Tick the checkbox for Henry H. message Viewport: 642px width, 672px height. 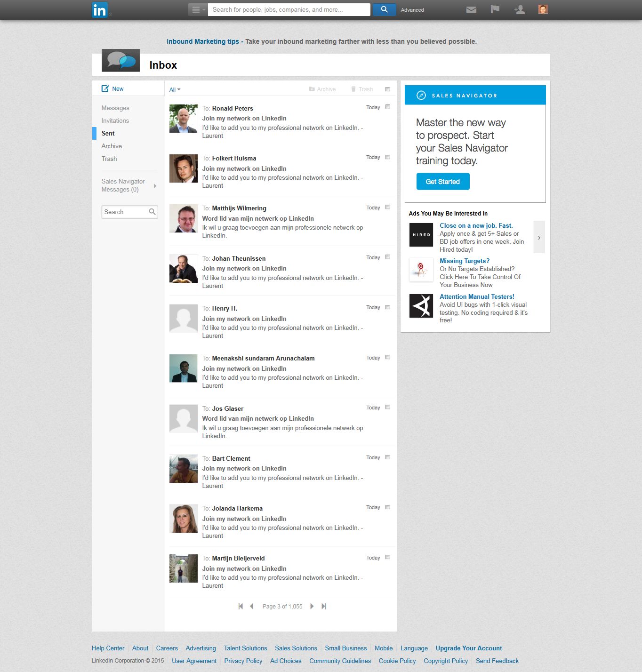388,307
